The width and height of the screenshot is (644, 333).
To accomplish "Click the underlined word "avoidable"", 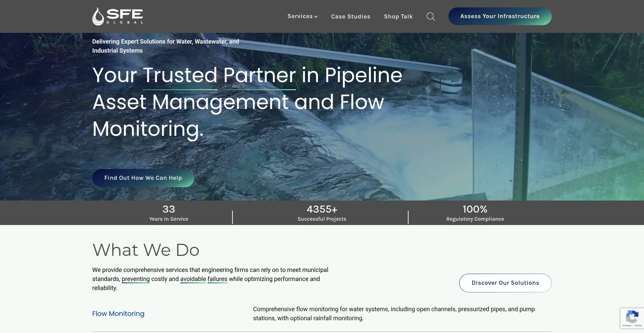I will [x=193, y=279].
